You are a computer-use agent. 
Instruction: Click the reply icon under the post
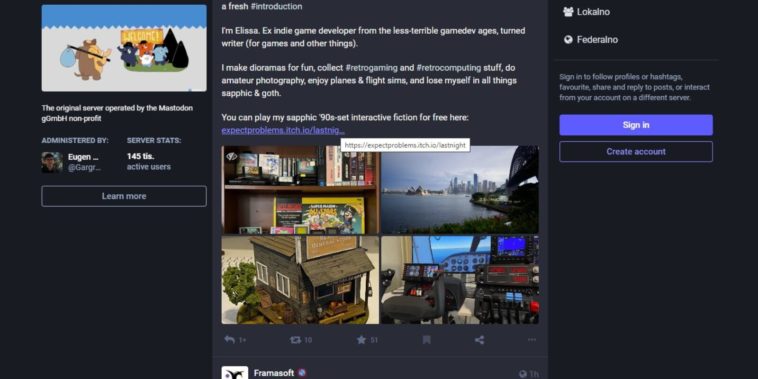coord(230,340)
